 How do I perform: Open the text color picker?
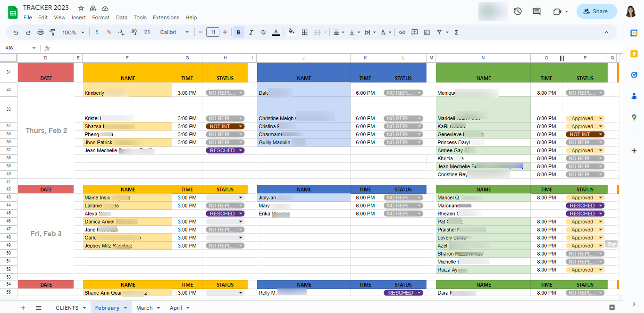pyautogui.click(x=276, y=33)
